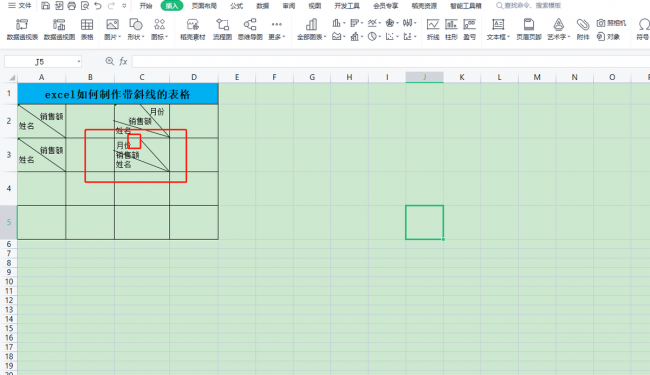The height and width of the screenshot is (375, 650).
Task: Click into the formula bar input
Action: [391, 62]
